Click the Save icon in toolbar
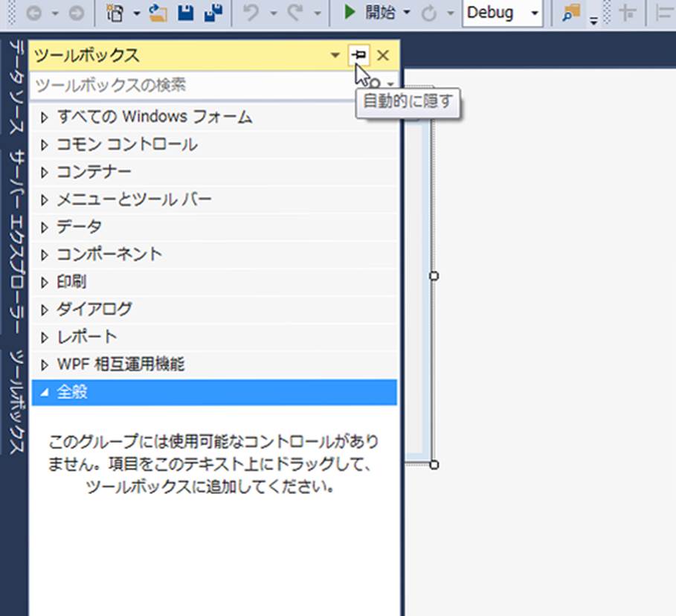 184,13
